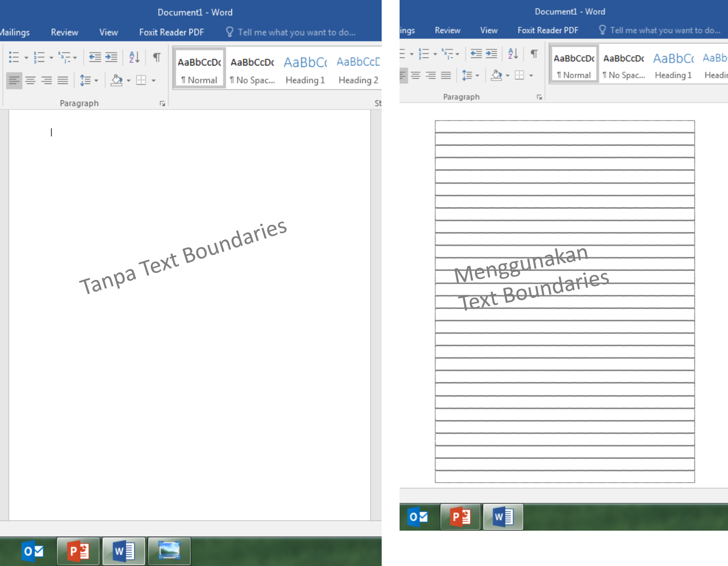Click Tell me search box in left window
The width and height of the screenshot is (728, 566).
[296, 32]
